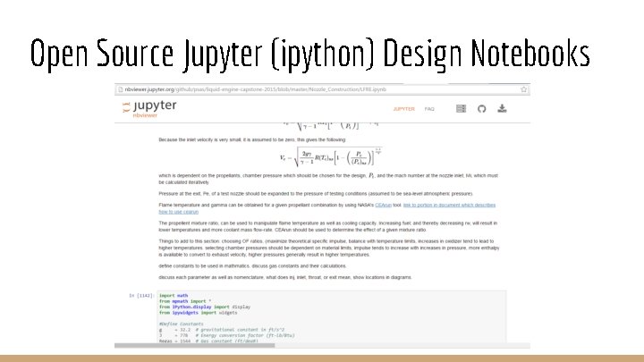Click the Jupyter nbviewer logo
Screen dimensions: 644x362
[x=149, y=109]
